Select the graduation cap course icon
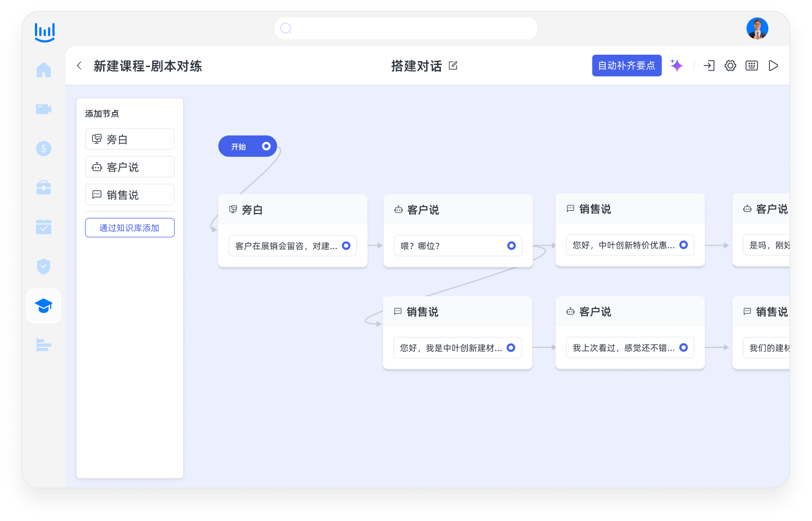The width and height of the screenshot is (812, 521). coord(44,306)
